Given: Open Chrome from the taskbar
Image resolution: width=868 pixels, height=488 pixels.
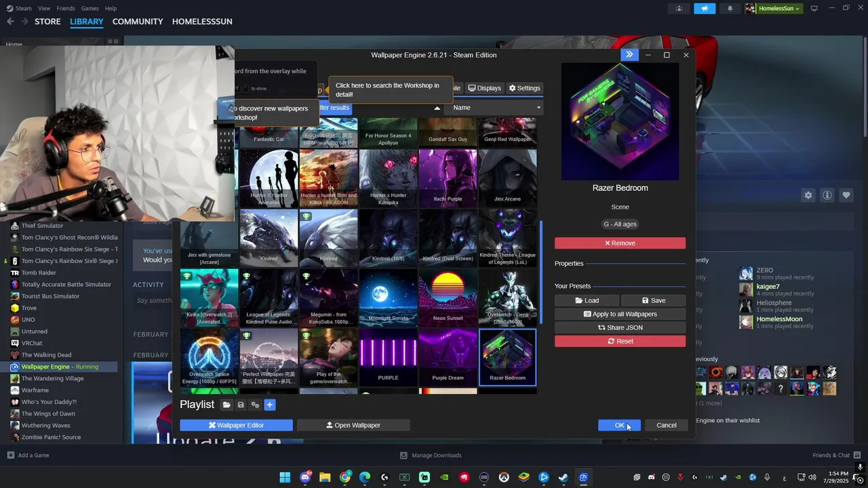Looking at the screenshot, I should click(x=345, y=477).
